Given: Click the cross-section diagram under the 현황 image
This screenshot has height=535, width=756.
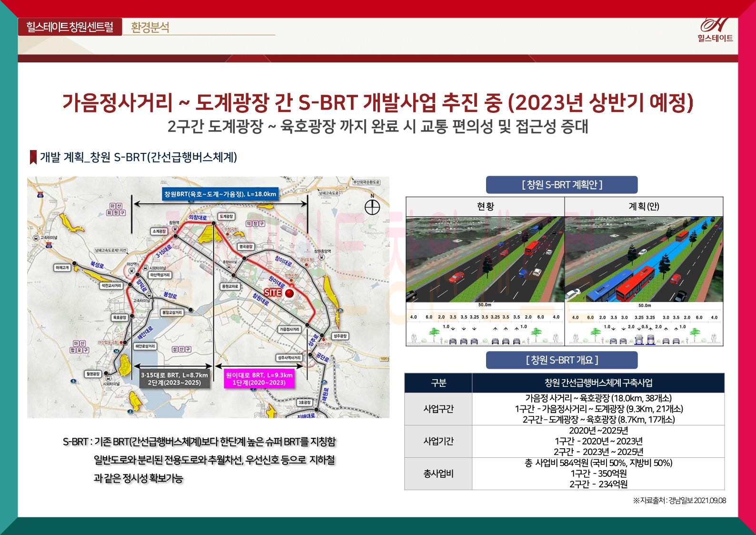Looking at the screenshot, I should 485,324.
